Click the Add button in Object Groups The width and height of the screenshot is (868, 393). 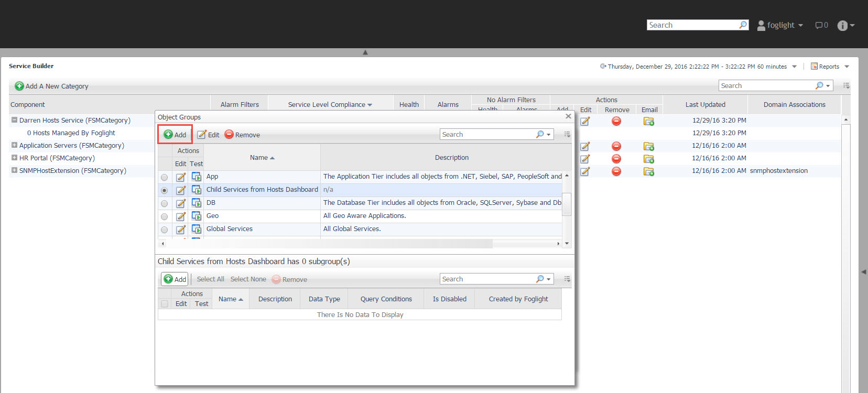[x=175, y=135]
